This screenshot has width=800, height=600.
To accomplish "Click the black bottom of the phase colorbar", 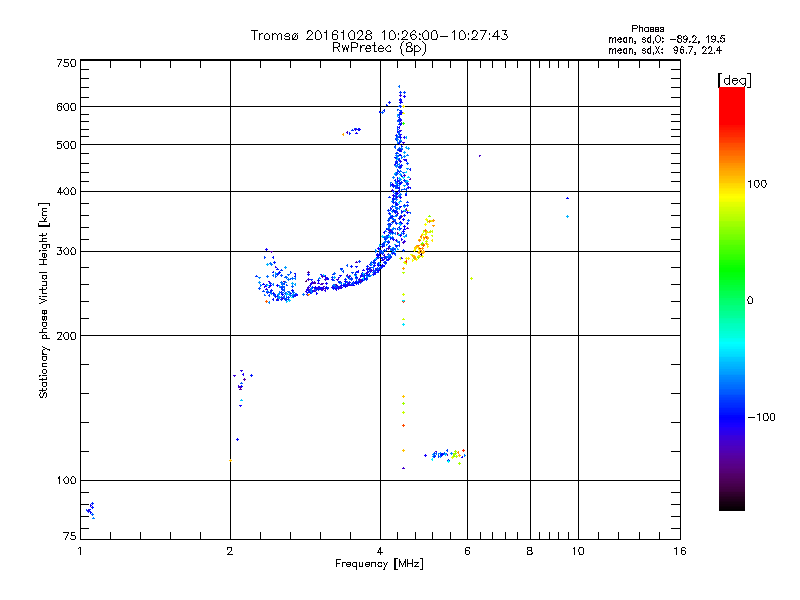I will (732, 503).
